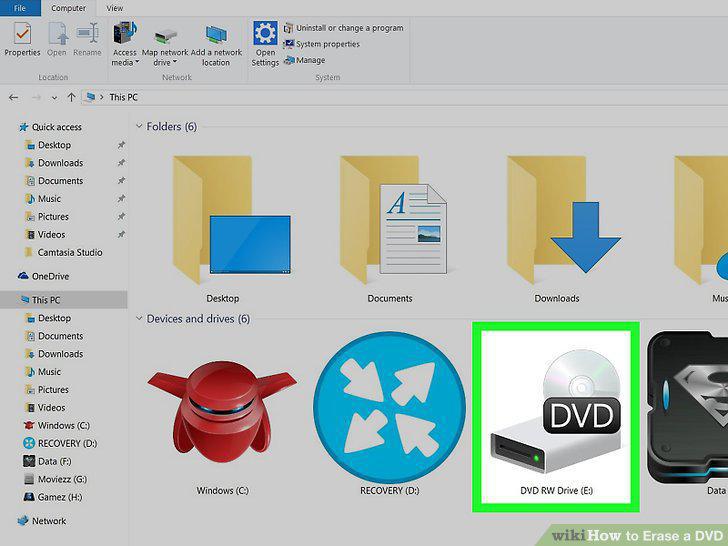The width and height of the screenshot is (728, 546).
Task: Click the Rename ribbon icon
Action: pos(87,39)
